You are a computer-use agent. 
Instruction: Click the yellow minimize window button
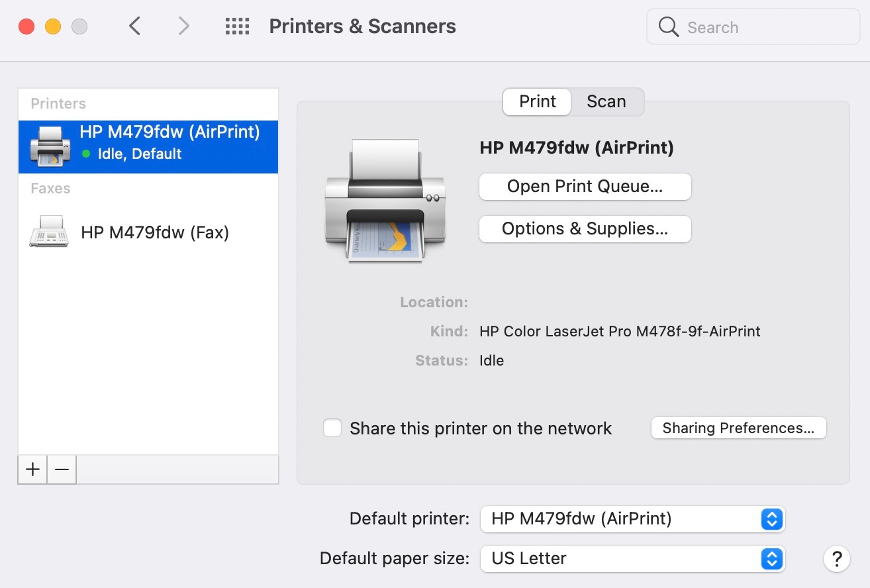53,26
